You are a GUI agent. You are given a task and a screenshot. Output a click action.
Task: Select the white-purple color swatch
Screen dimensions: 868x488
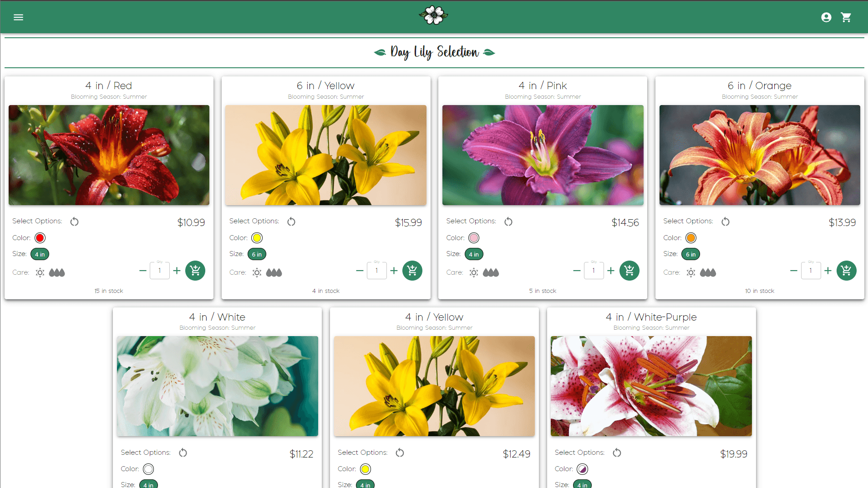583,469
